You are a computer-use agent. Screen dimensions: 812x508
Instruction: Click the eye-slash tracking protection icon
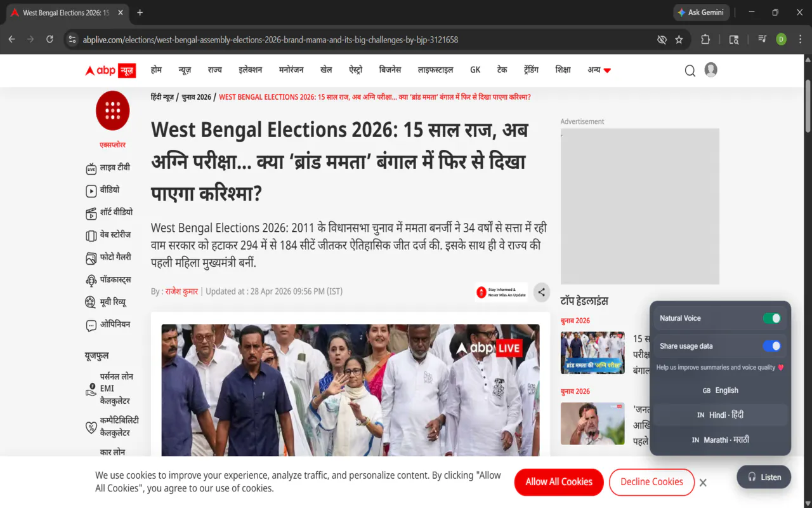(662, 39)
